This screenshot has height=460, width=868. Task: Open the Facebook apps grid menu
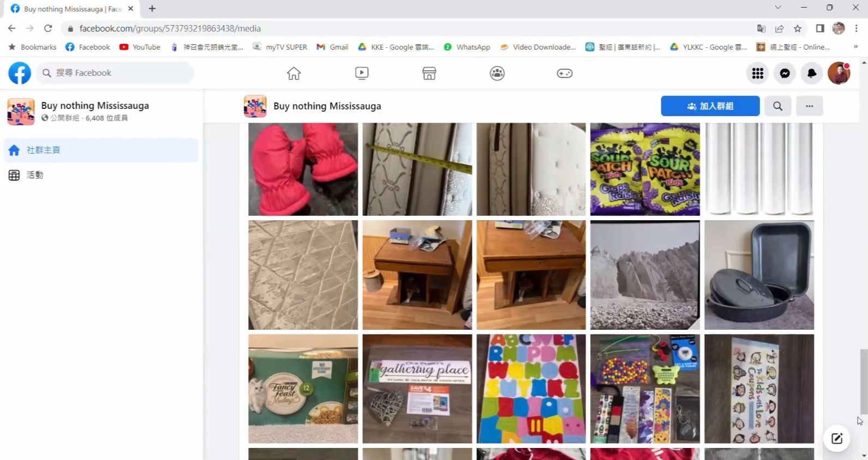tap(757, 73)
